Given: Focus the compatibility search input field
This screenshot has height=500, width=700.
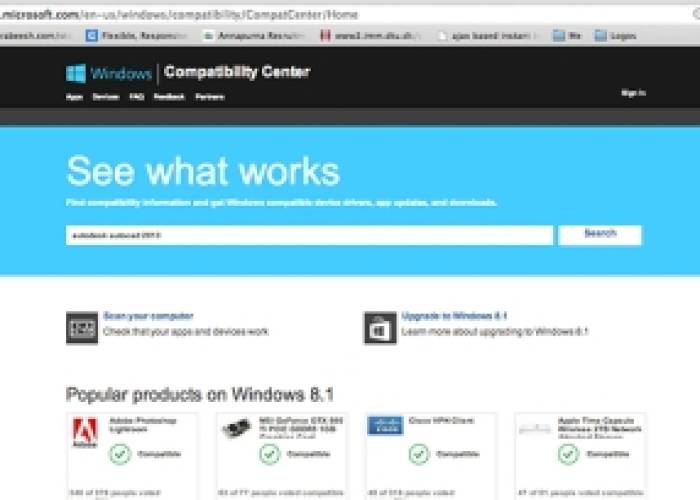Looking at the screenshot, I should [x=309, y=235].
